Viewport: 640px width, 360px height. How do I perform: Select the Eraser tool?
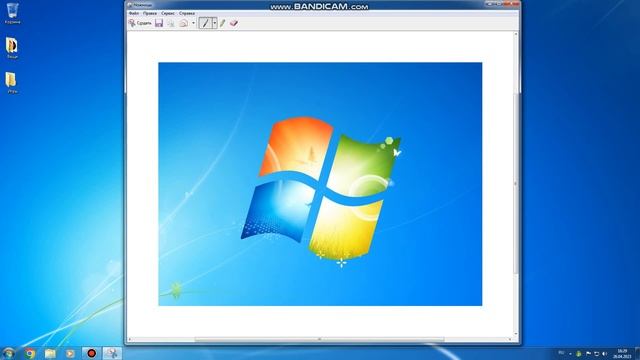[x=234, y=23]
